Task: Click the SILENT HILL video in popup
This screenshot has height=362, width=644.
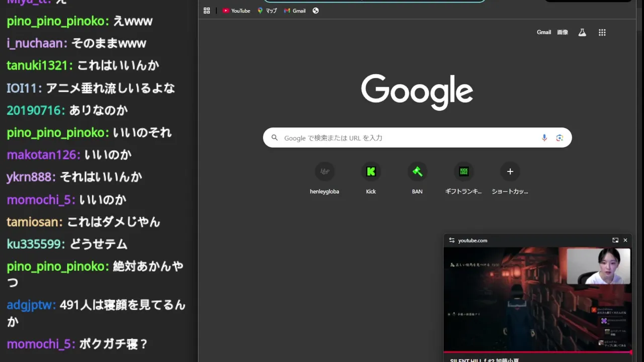Action: click(x=537, y=299)
